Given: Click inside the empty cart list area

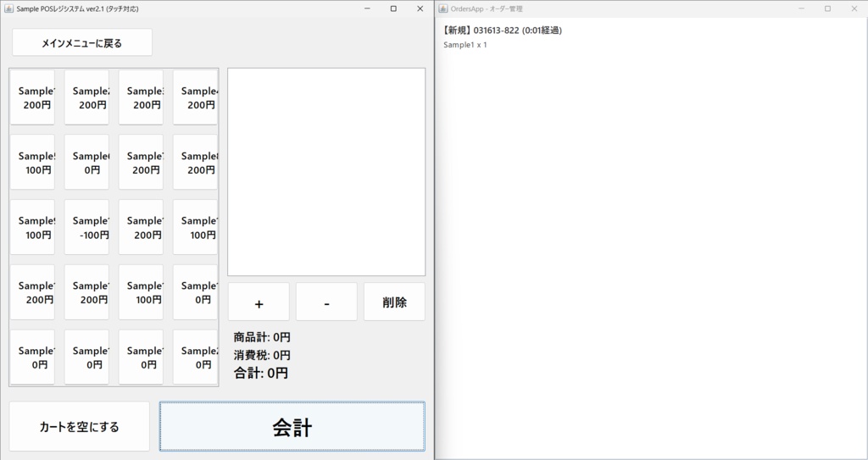Looking at the screenshot, I should [x=326, y=172].
